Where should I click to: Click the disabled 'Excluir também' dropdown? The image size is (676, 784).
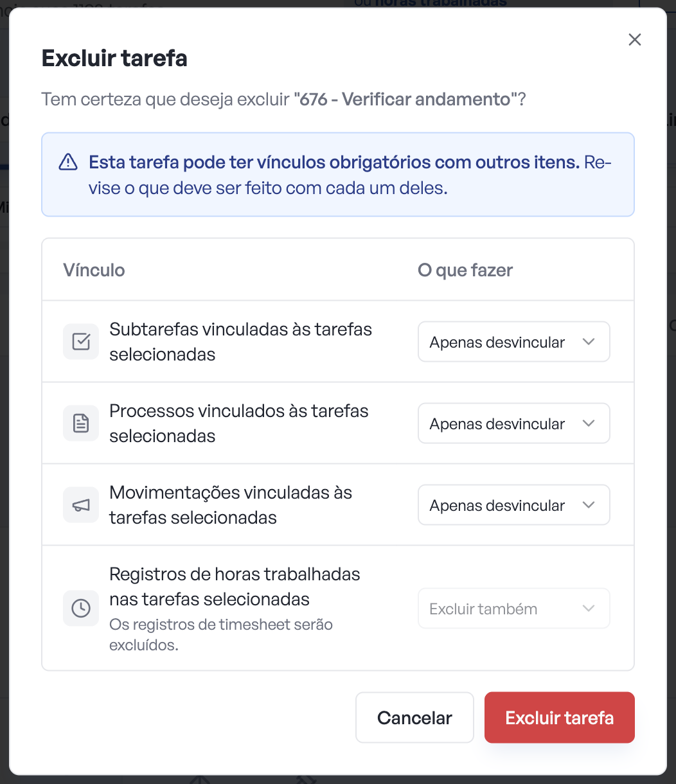pyautogui.click(x=514, y=609)
